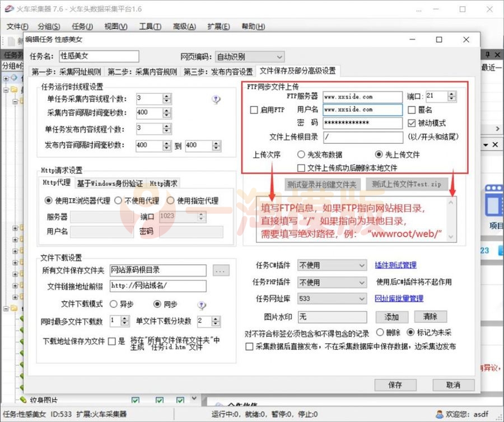504x422 pixels.
Task: Click the pin icon in right panel
Action: click(487, 55)
